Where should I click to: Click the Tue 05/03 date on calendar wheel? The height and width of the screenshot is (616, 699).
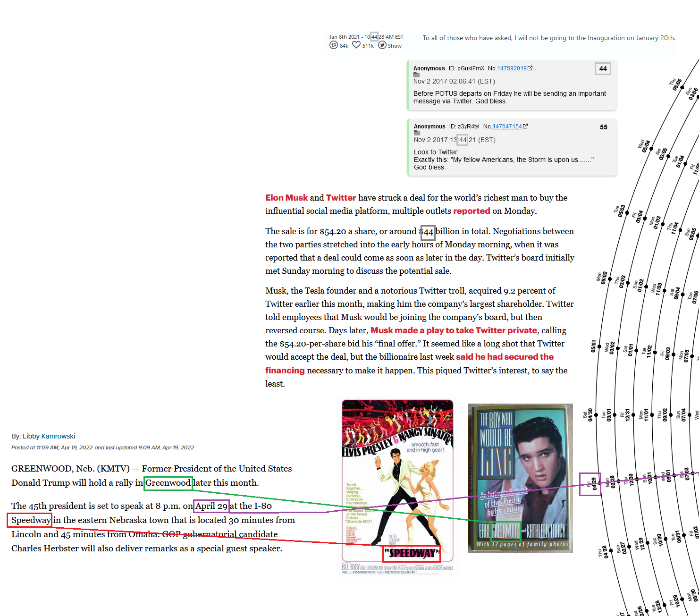[x=619, y=211]
